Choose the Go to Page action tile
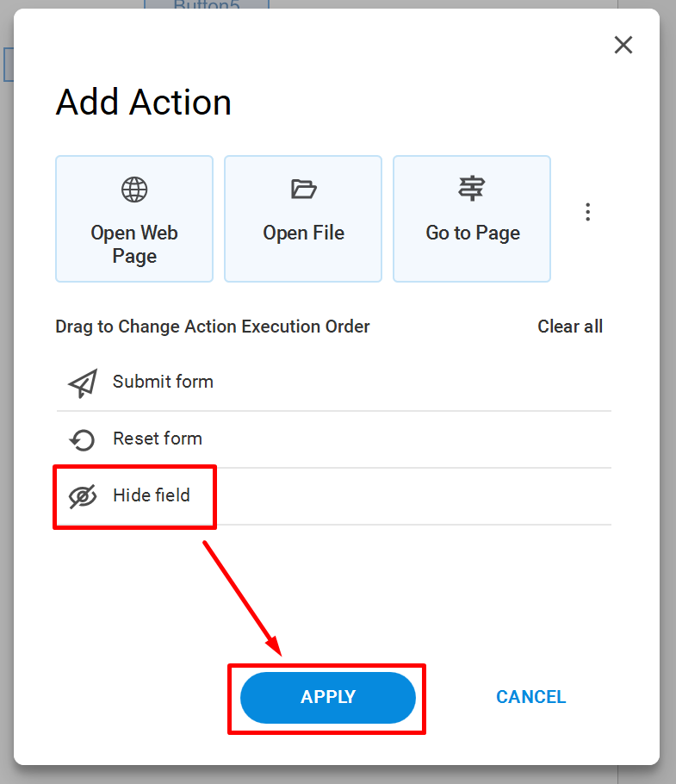676x784 pixels. [472, 219]
